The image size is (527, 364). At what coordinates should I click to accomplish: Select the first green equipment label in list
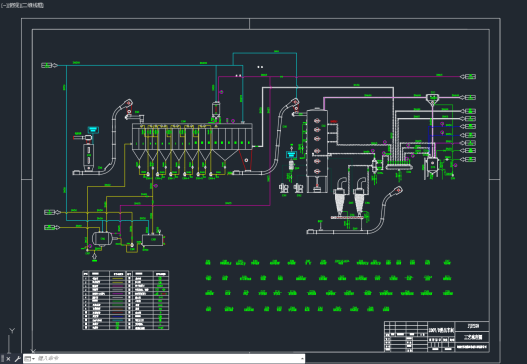point(208,262)
